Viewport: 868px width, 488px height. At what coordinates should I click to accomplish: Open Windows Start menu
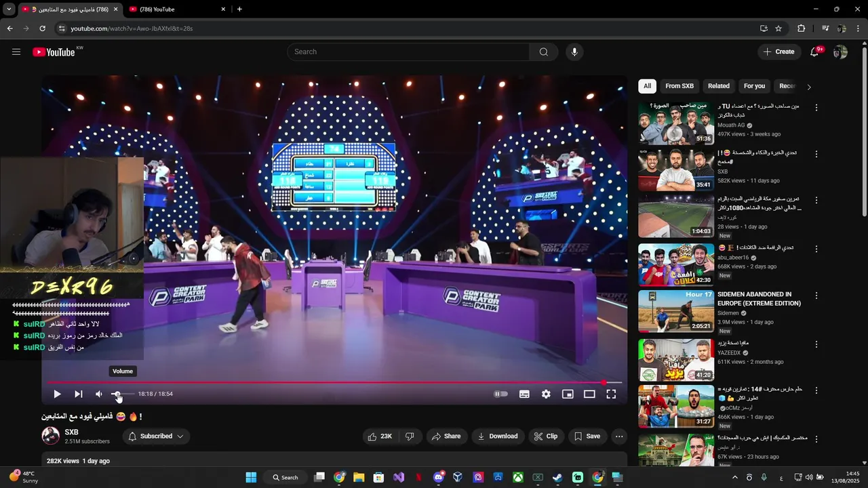pyautogui.click(x=251, y=477)
